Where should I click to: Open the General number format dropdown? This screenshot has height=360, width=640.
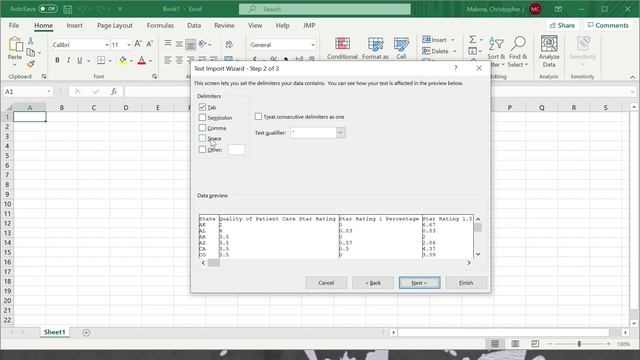pos(313,44)
